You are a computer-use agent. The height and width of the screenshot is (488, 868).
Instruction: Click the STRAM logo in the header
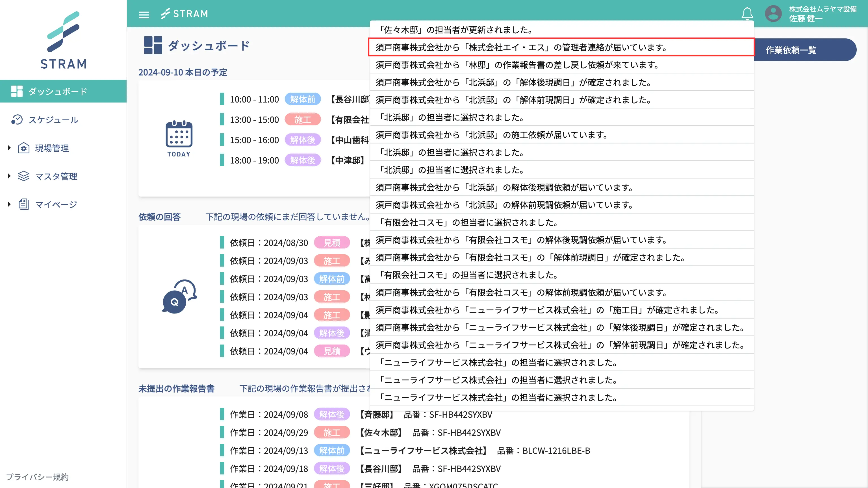(x=185, y=14)
